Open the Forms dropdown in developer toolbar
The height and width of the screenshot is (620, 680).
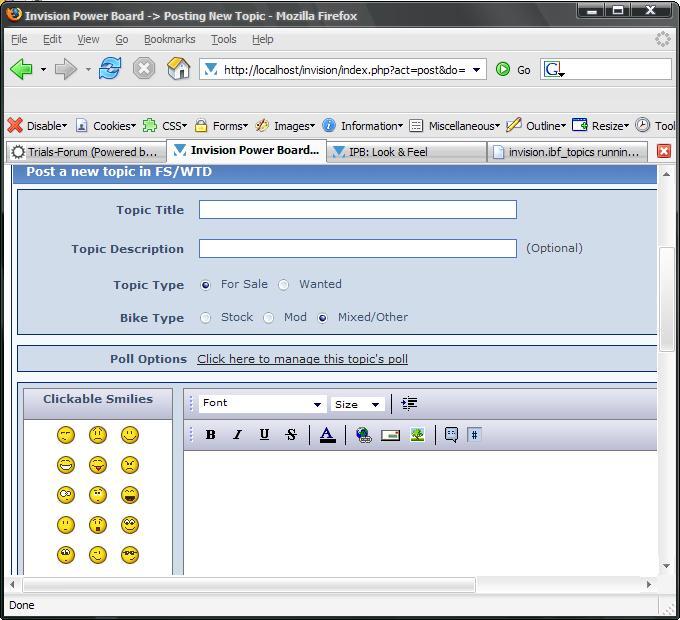221,126
